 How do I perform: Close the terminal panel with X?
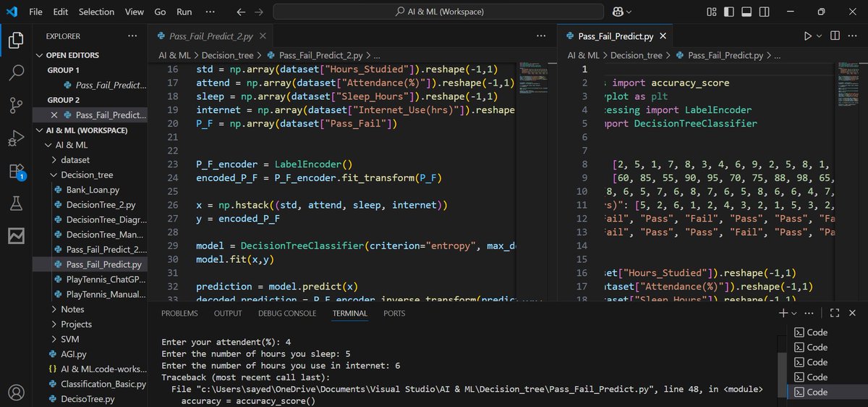(852, 313)
